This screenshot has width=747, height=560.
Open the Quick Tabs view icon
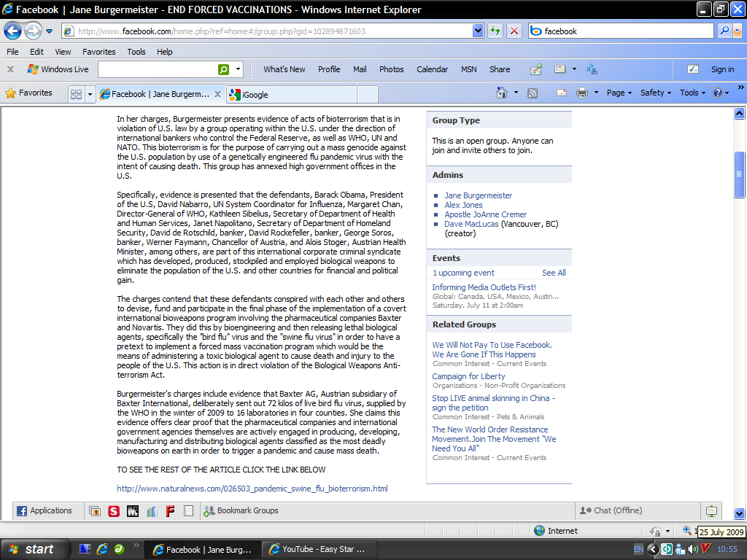76,94
